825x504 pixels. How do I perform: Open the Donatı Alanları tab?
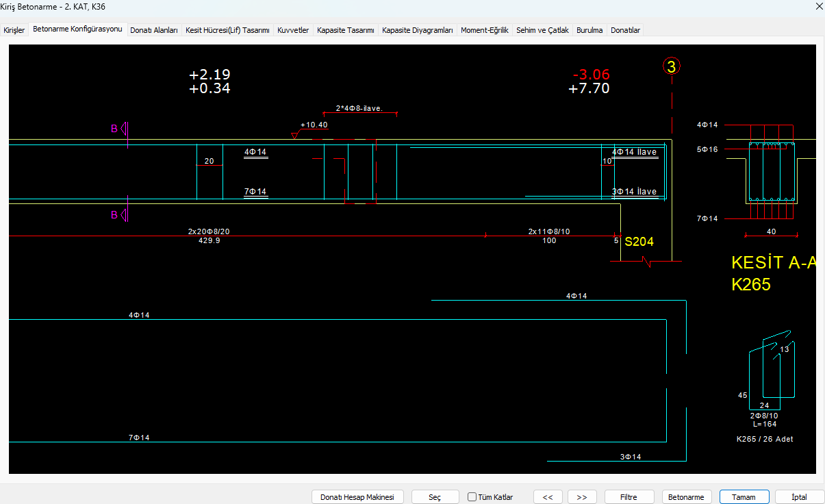pyautogui.click(x=154, y=31)
